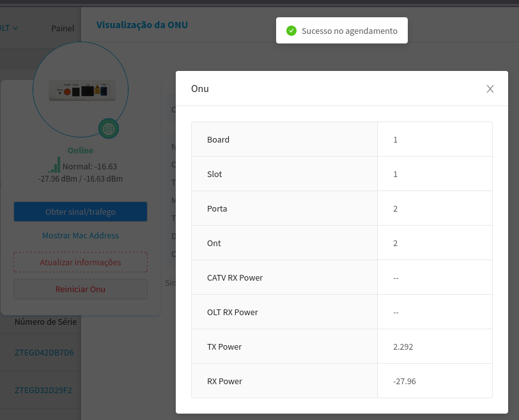This screenshot has height=420, width=519.
Task: Click the ONU device picture
Action: point(81,91)
